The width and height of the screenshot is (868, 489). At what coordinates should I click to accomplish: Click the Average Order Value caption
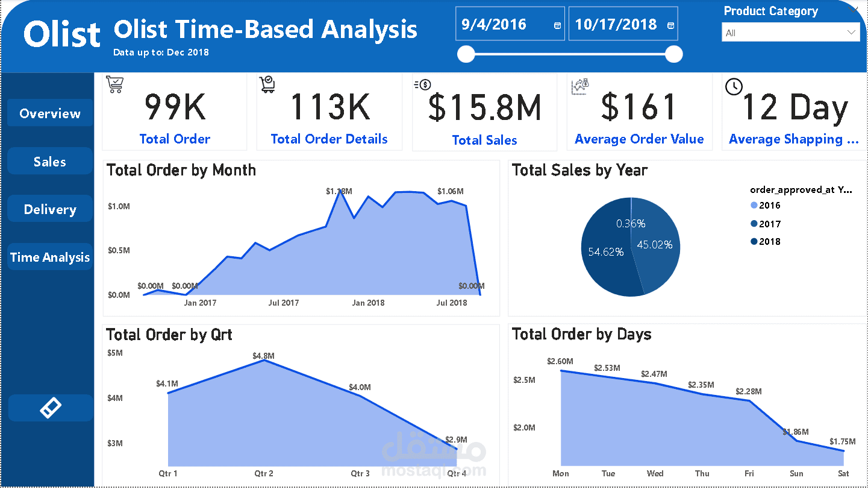click(x=640, y=139)
